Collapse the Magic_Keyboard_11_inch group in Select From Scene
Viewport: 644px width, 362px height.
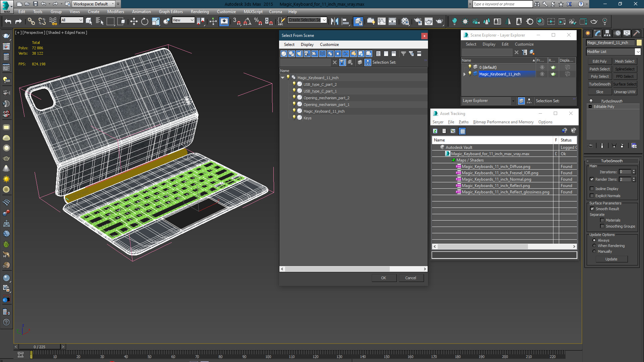(282, 77)
